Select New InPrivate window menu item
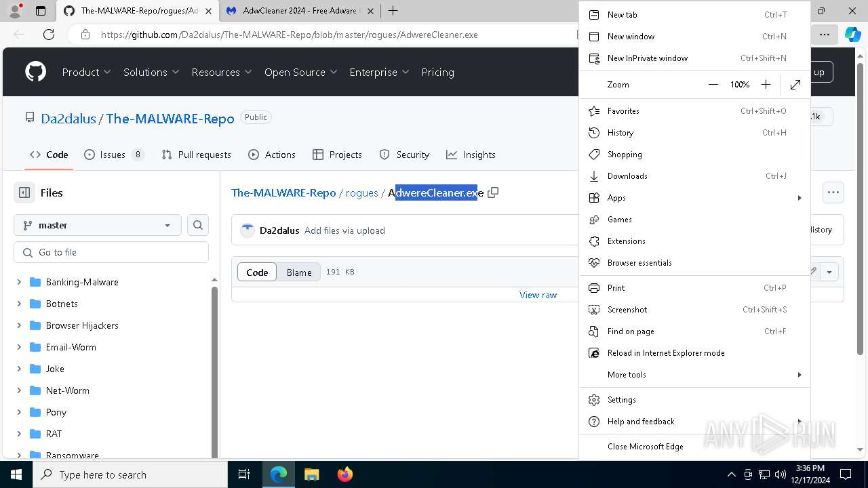 pyautogui.click(x=694, y=58)
